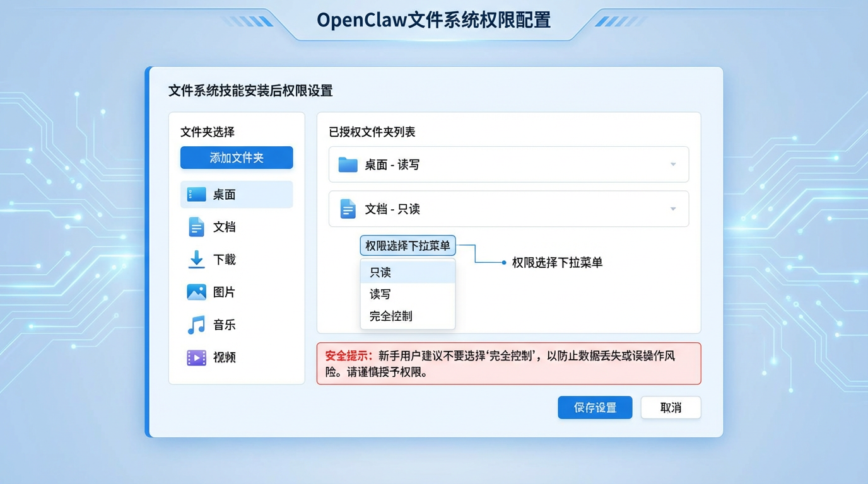Image resolution: width=868 pixels, height=484 pixels.
Task: Click the 下载 download icon
Action: click(x=196, y=260)
